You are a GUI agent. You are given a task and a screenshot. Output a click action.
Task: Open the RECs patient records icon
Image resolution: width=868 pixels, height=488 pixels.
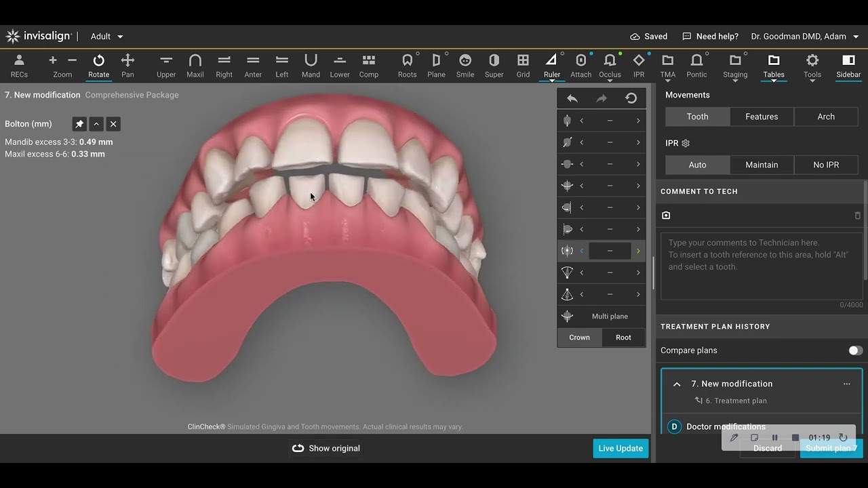[19, 66]
